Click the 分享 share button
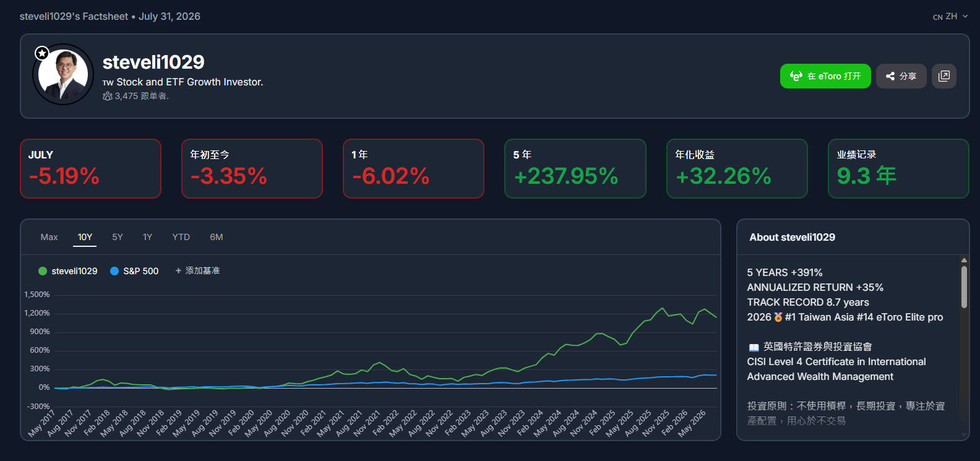980x461 pixels. (901, 76)
